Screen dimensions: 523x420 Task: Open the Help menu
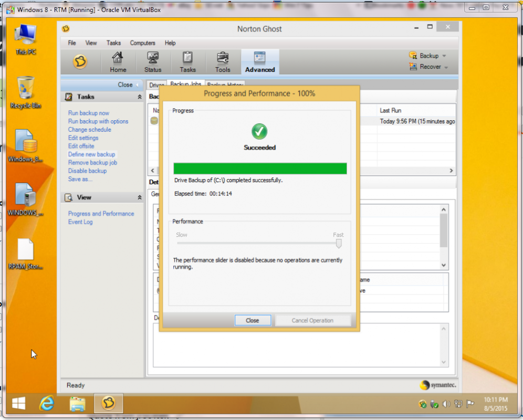pyautogui.click(x=170, y=43)
